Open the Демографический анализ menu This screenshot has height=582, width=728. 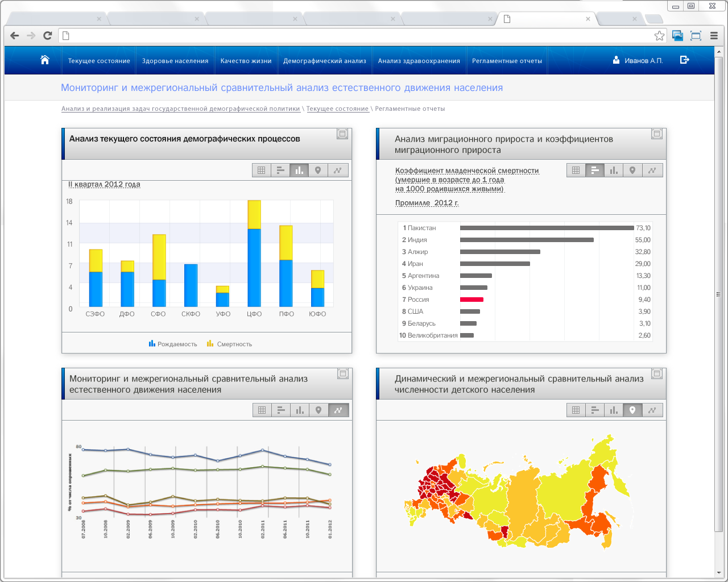tap(325, 61)
